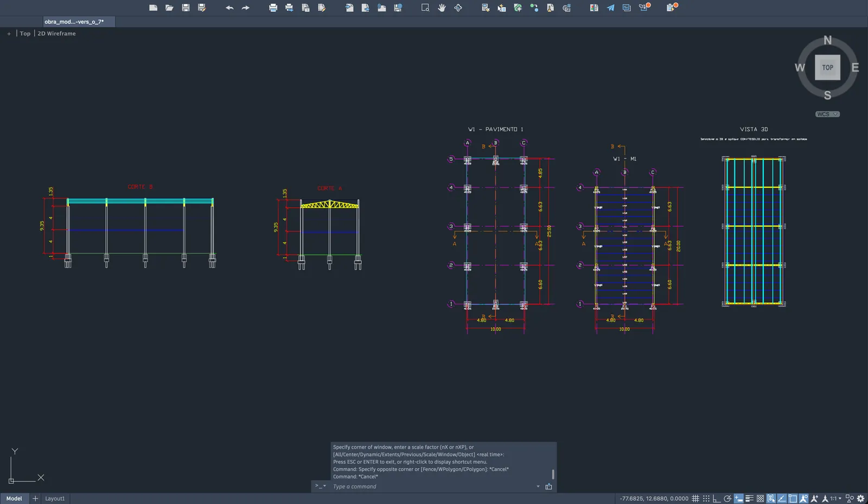Screen dimensions: 868x504
Task: Toggle object snap square icon
Action: tap(793, 499)
